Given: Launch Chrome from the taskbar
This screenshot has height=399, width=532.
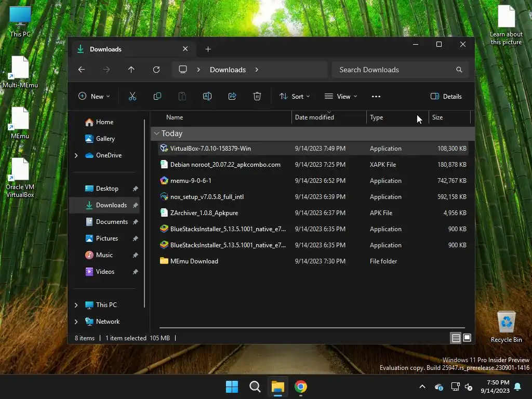Looking at the screenshot, I should coord(301,387).
